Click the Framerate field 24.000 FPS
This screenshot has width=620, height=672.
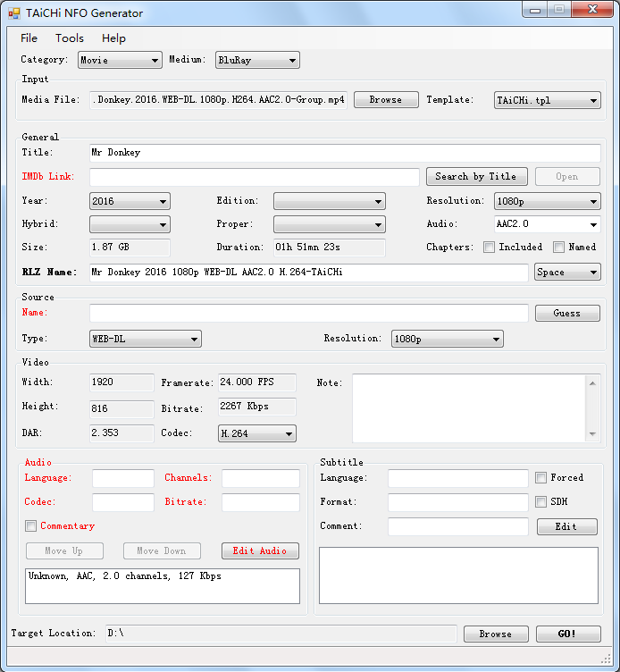point(257,382)
